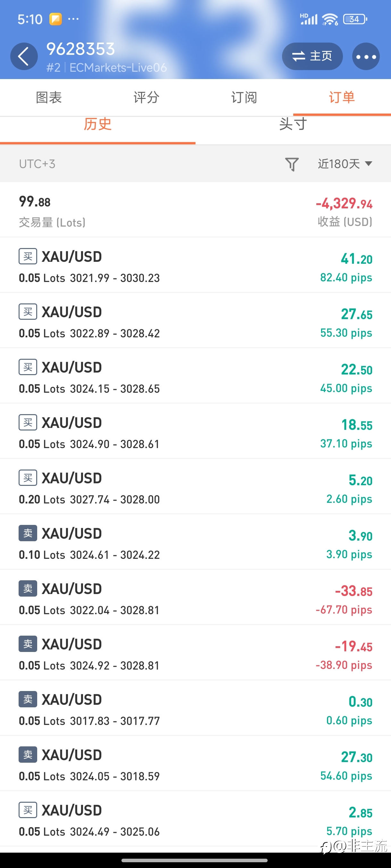
Task: Open the 0.20 Lots XAU/USD trade row
Action: pos(195,486)
